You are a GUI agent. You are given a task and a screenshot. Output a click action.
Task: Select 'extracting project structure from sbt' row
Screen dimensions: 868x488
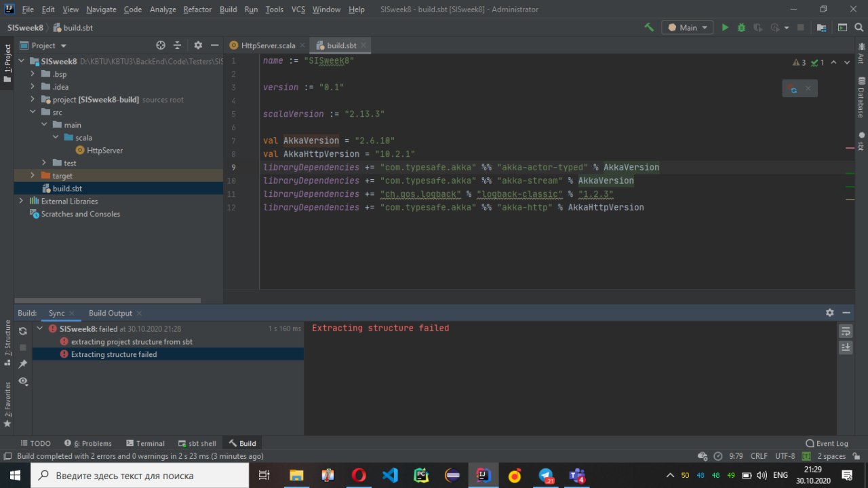tap(167, 341)
